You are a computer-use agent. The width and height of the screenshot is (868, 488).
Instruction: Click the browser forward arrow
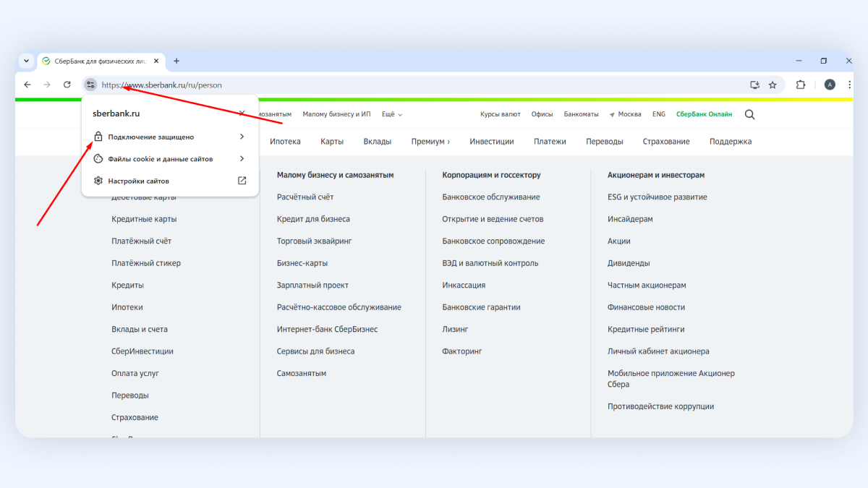coord(47,85)
